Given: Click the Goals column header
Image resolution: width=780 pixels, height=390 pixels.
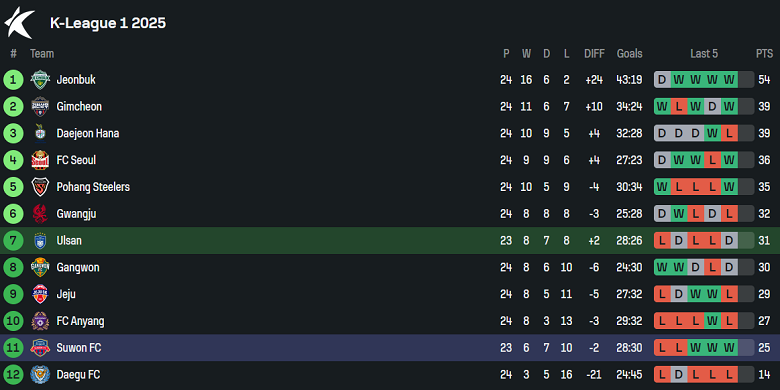Looking at the screenshot, I should 630,54.
